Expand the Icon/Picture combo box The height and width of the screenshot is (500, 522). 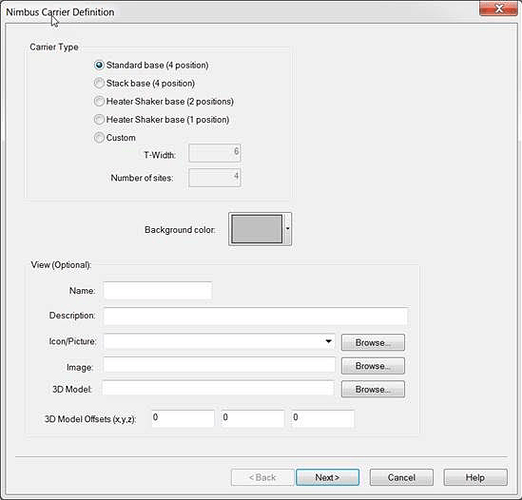328,341
